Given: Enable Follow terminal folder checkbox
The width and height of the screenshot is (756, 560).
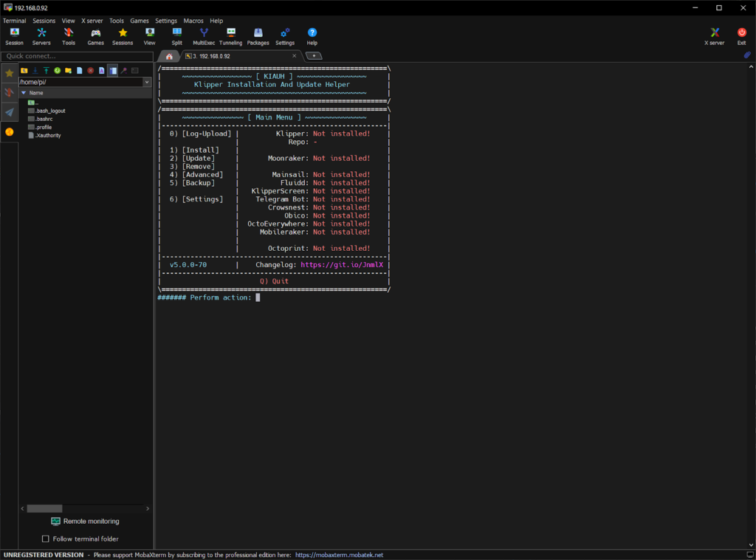Looking at the screenshot, I should click(45, 539).
